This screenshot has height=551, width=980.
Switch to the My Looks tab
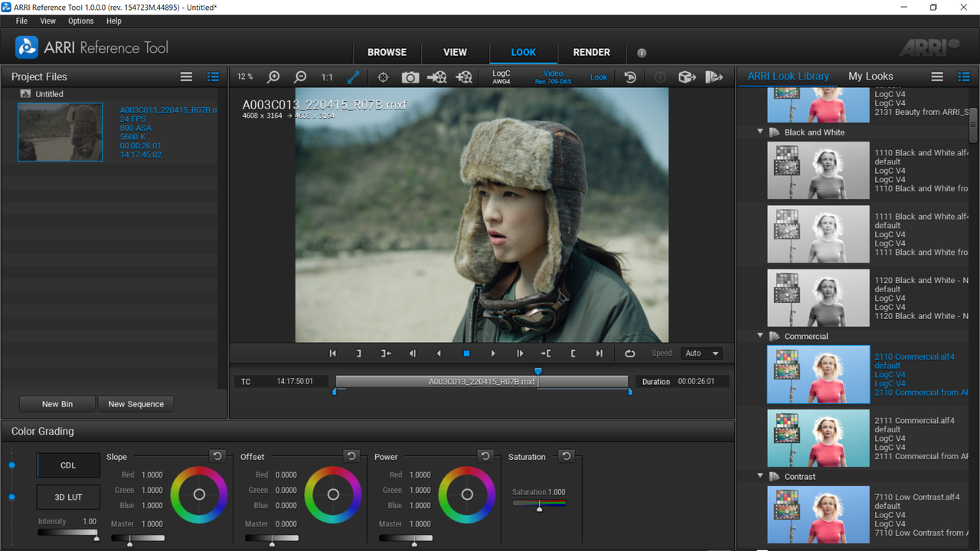tap(871, 77)
